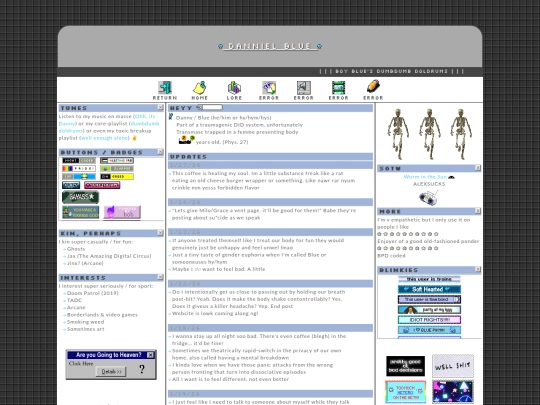Click the Details >> button
540x405 pixels.
click(x=111, y=371)
